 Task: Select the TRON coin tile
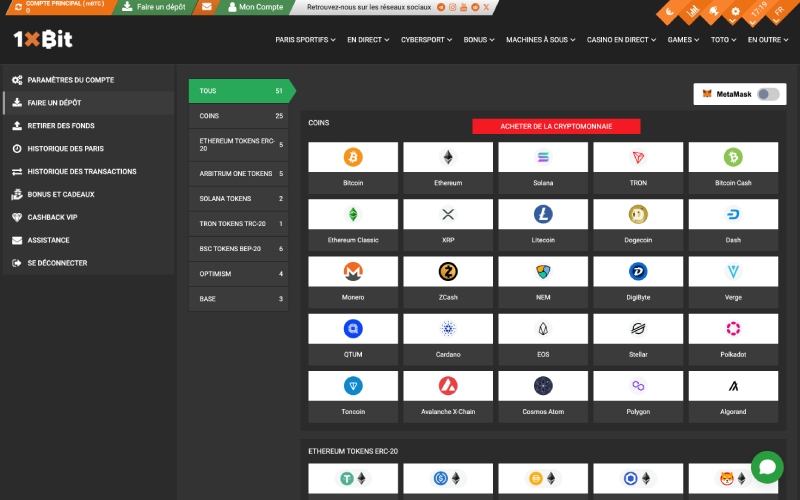click(638, 167)
